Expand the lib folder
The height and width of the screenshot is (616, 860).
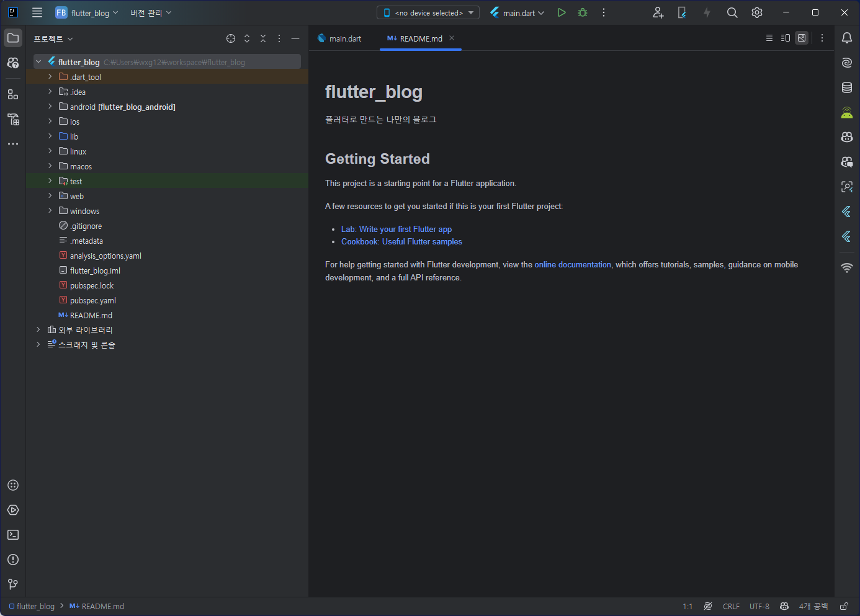point(50,136)
